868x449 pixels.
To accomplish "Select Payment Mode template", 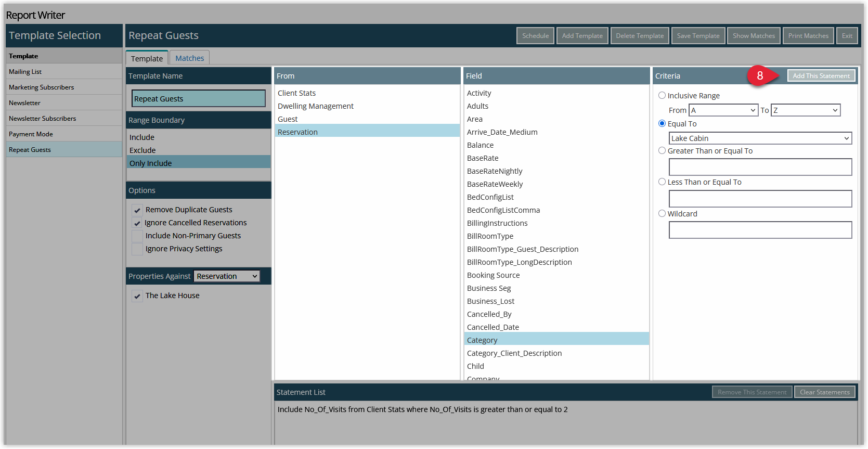I will pos(64,134).
